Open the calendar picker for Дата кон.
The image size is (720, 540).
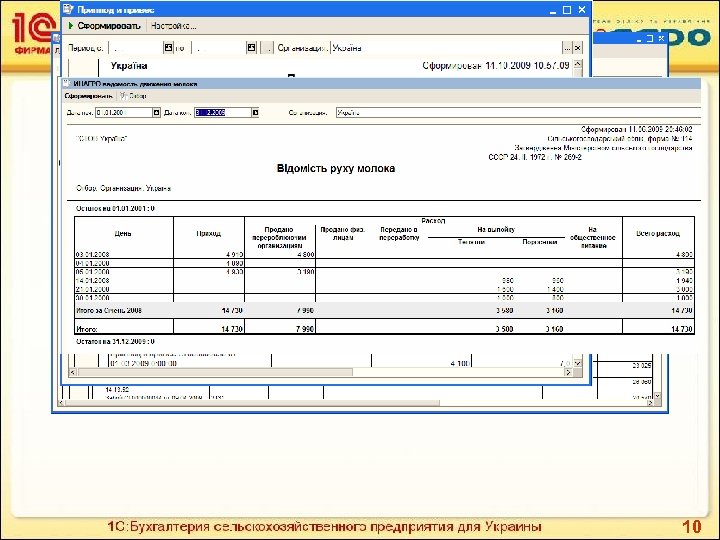tap(255, 112)
